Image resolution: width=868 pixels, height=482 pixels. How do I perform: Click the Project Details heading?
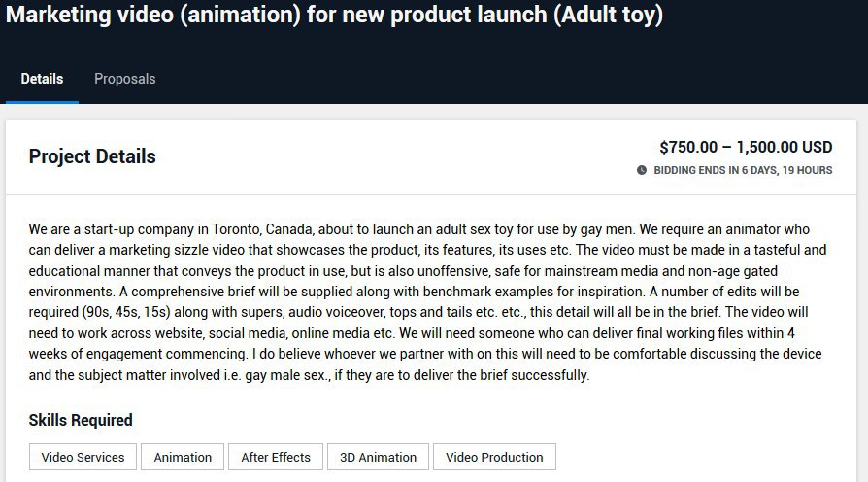[x=92, y=156]
